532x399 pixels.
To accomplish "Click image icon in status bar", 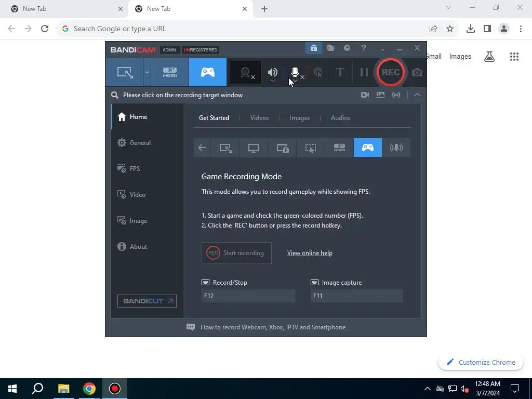I will [x=380, y=95].
